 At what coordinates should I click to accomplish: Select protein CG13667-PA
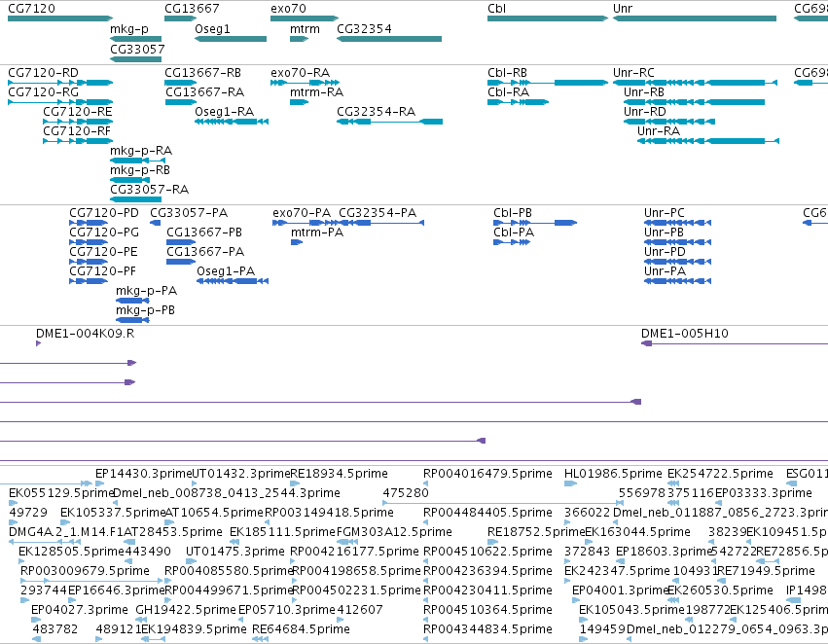(181, 262)
